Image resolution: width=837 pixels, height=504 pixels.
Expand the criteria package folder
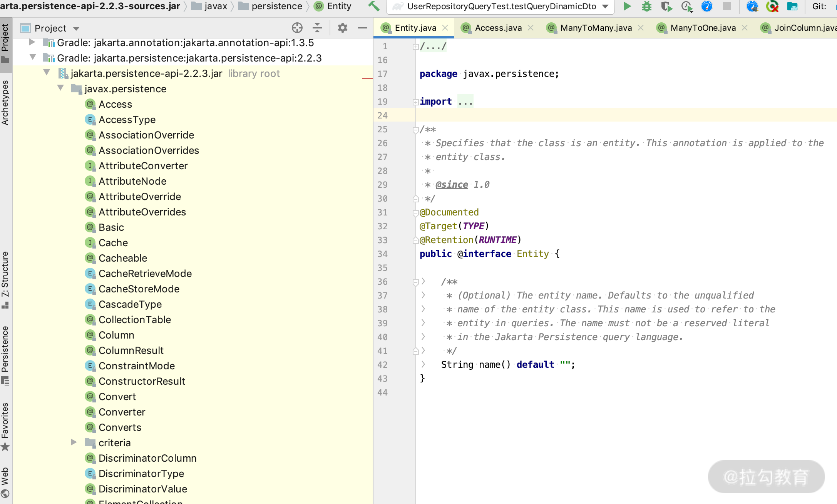(x=74, y=442)
